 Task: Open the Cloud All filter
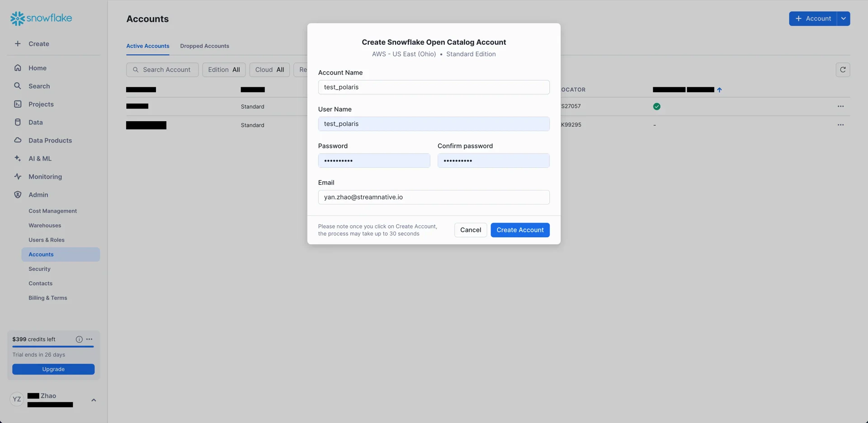[269, 70]
